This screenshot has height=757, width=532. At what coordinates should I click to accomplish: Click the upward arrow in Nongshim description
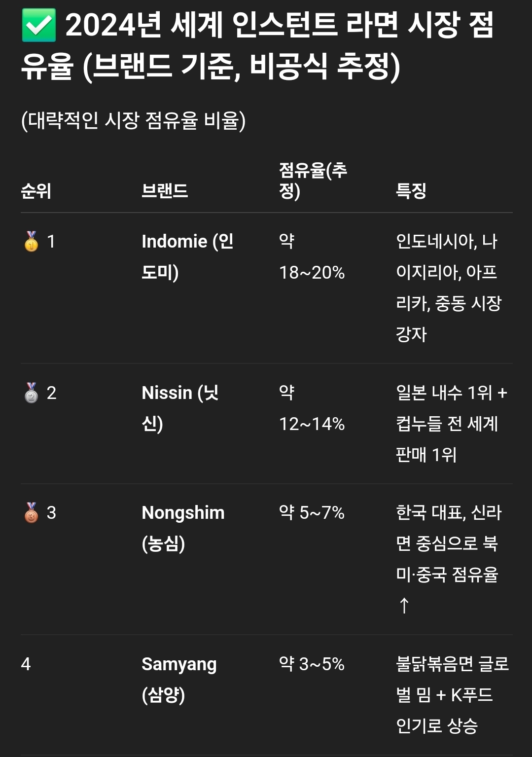(404, 605)
